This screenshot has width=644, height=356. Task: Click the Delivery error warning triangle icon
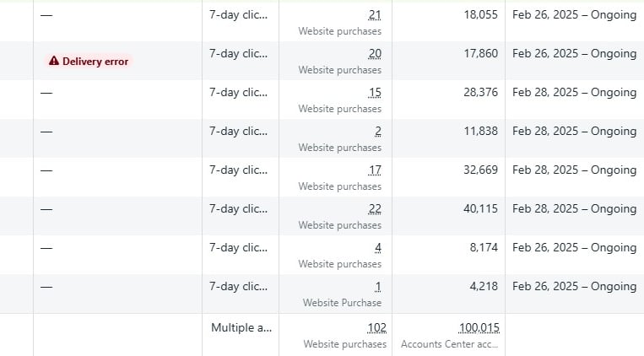[x=54, y=62]
